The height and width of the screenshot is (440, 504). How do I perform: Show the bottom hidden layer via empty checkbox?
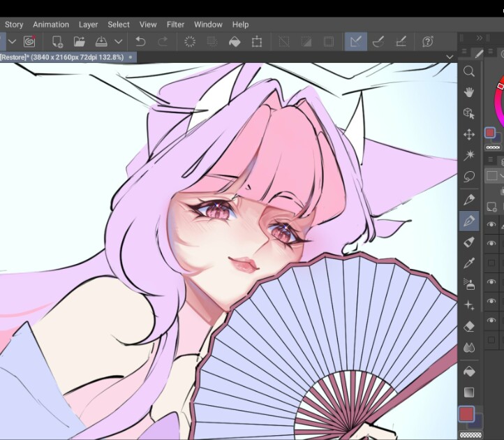(491, 339)
